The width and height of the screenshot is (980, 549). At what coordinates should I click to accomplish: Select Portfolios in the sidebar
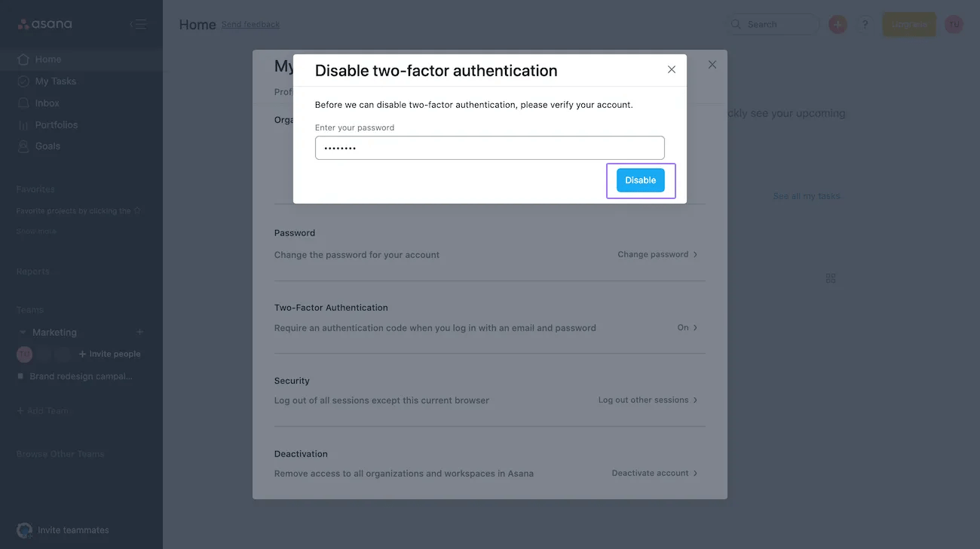click(57, 124)
